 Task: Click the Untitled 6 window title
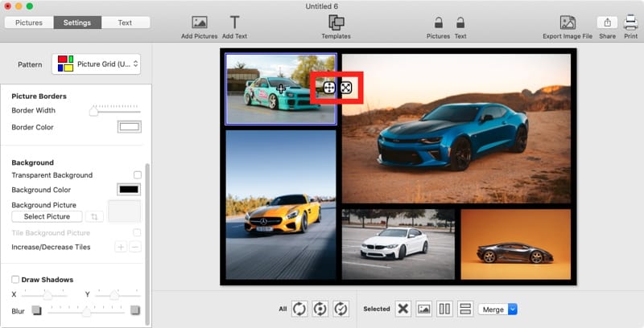click(321, 6)
